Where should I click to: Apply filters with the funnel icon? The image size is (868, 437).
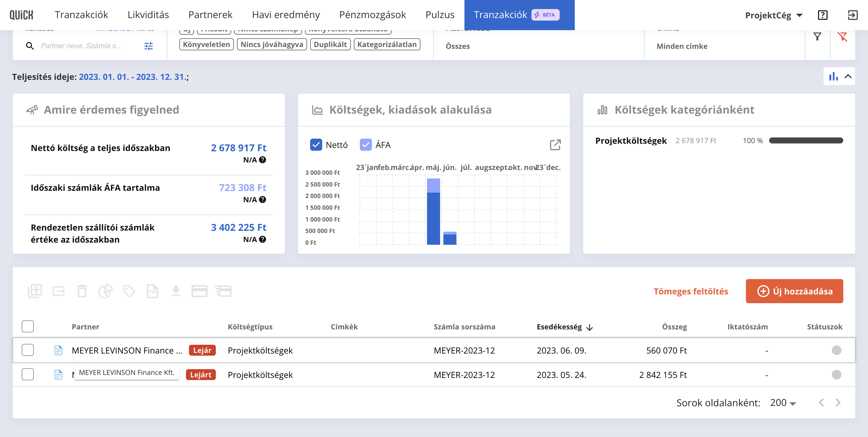click(817, 37)
